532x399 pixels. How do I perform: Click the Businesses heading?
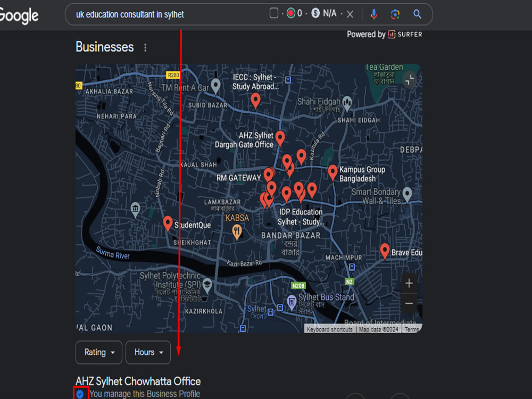coord(105,47)
